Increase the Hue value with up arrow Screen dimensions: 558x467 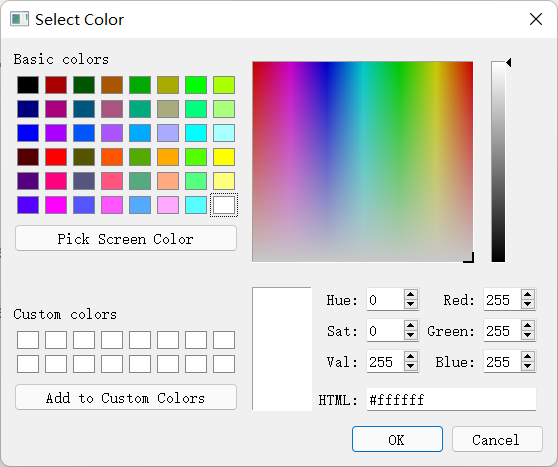pyautogui.click(x=411, y=295)
